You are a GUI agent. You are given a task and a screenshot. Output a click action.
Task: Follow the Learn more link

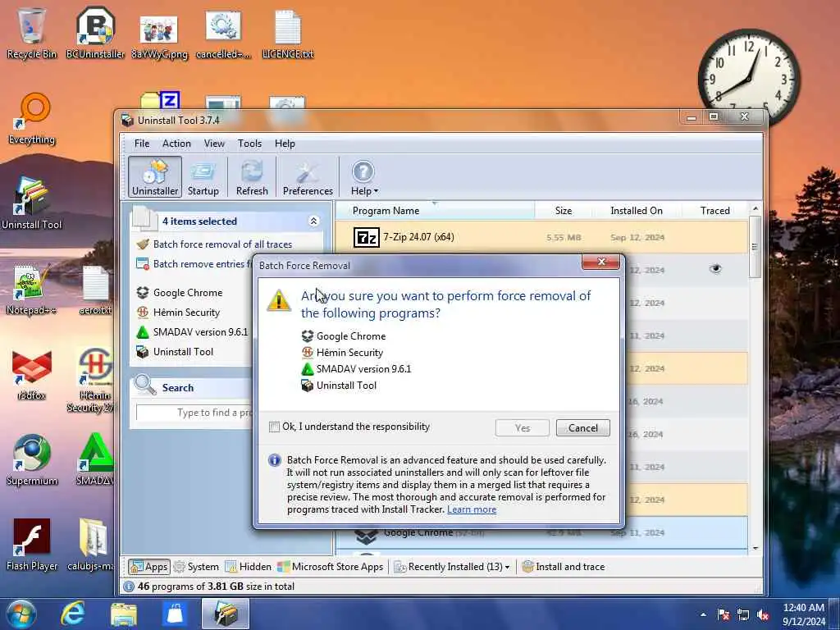click(x=472, y=509)
